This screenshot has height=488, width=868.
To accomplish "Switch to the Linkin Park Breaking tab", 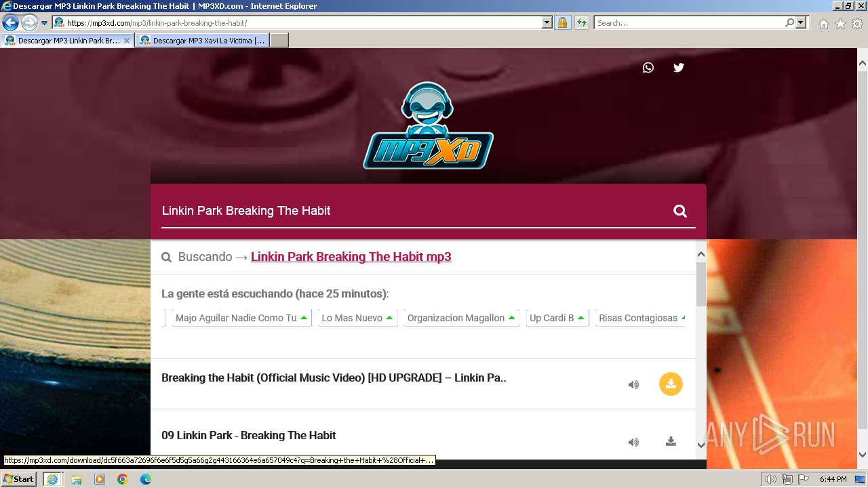I will click(x=66, y=41).
